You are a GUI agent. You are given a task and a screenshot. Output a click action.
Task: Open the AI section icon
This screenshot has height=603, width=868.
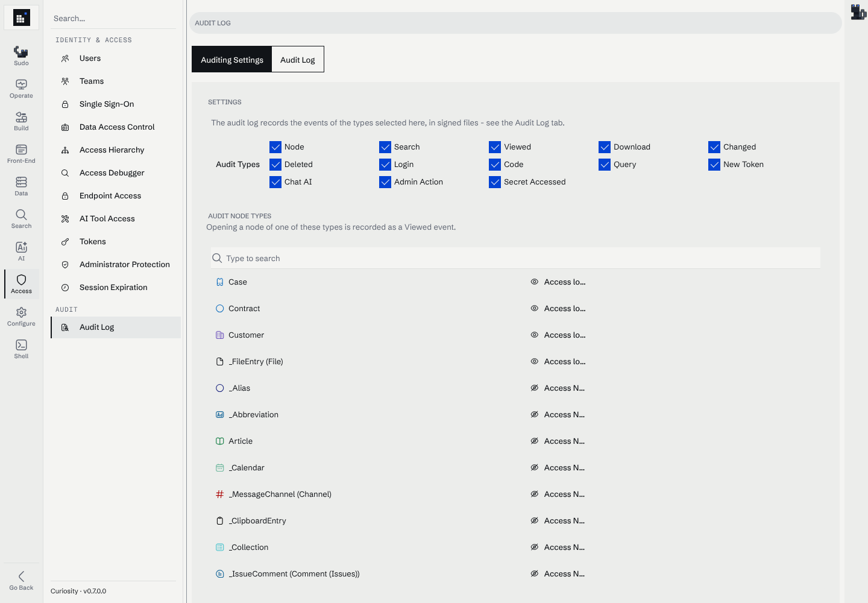point(21,247)
